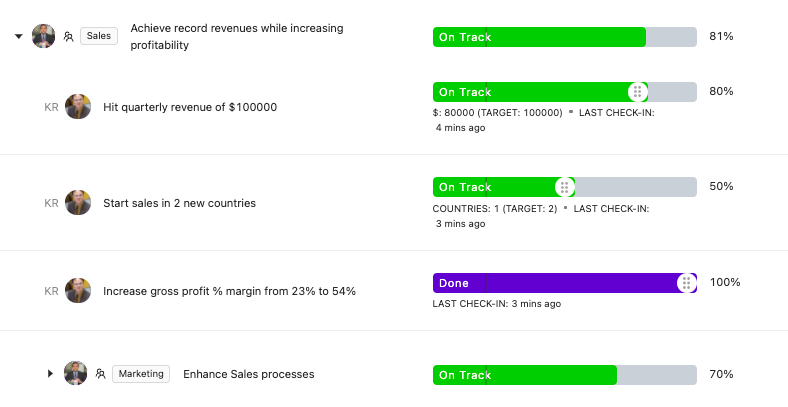Select the Marketing team tag
This screenshot has height=407, width=788.
coord(141,374)
